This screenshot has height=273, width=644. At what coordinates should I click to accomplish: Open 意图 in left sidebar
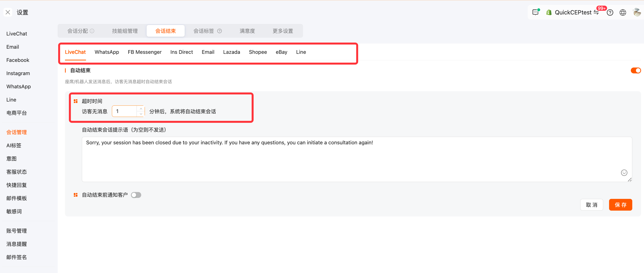pyautogui.click(x=11, y=159)
